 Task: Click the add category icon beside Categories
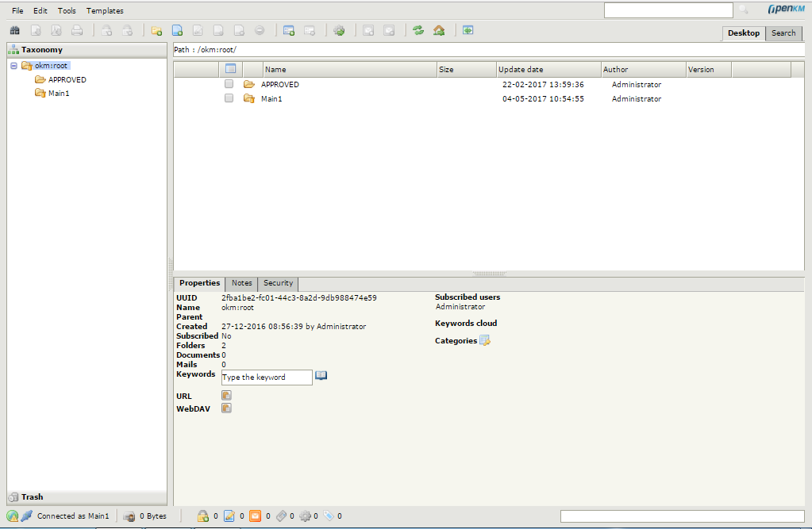[485, 341]
